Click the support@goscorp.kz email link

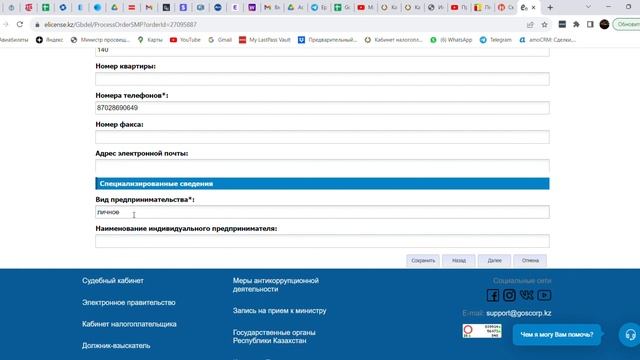point(518,313)
